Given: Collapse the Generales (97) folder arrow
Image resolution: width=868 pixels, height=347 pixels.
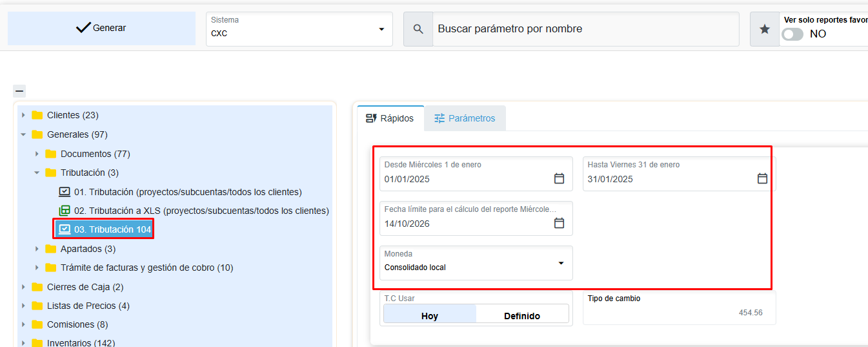Looking at the screenshot, I should click(24, 134).
